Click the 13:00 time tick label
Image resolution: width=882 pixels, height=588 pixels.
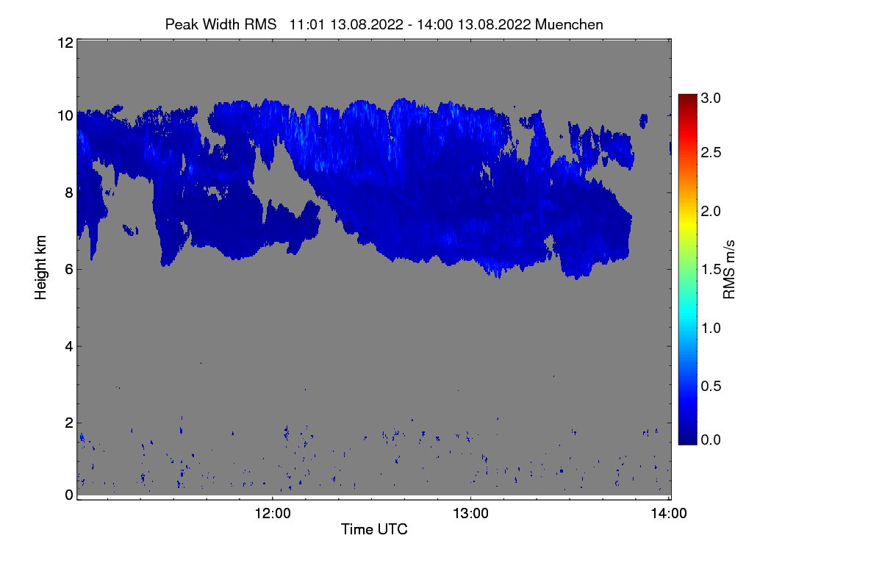(x=470, y=513)
